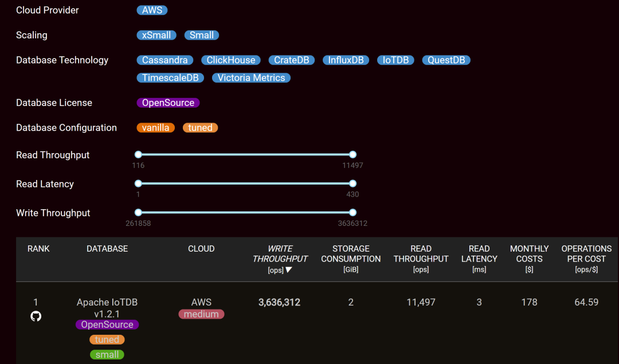Toggle the tuned configuration filter chip

[x=200, y=128]
